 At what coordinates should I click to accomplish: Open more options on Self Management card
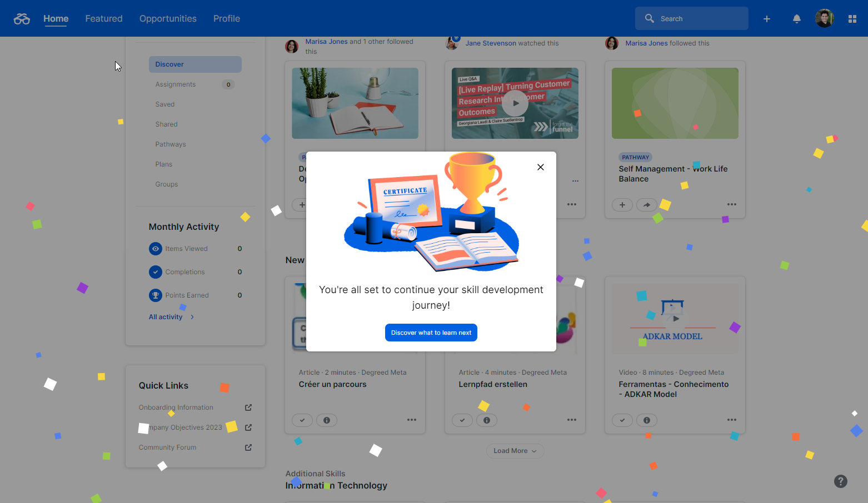[x=731, y=205]
